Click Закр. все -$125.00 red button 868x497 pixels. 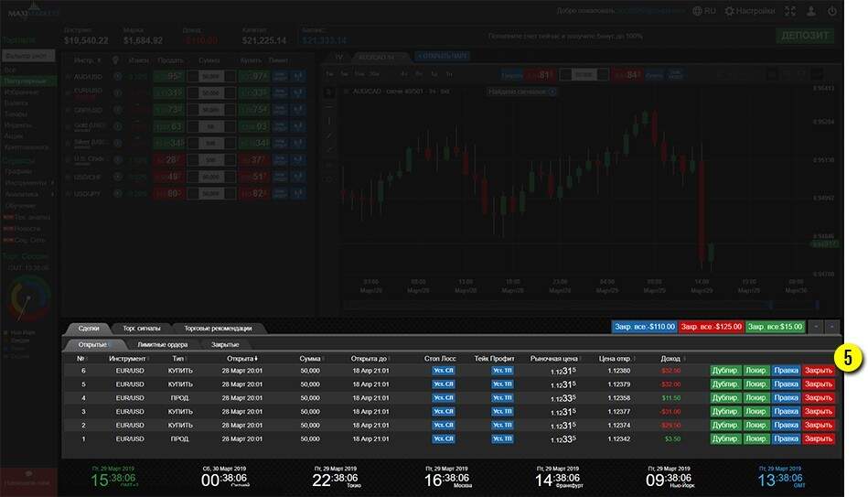[711, 327]
